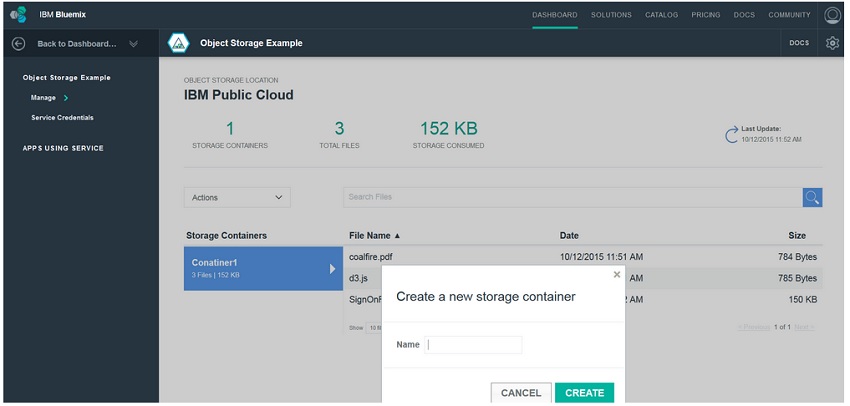This screenshot has height=406, width=850.
Task: Click the Size column header
Action: (x=797, y=236)
